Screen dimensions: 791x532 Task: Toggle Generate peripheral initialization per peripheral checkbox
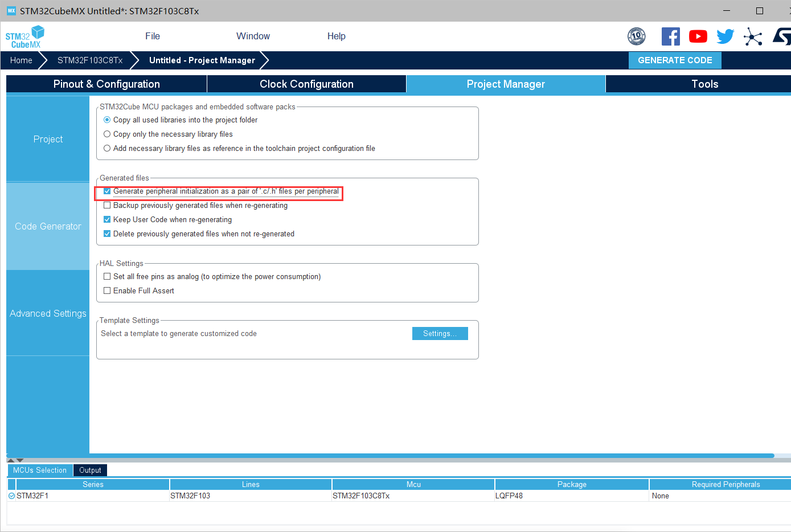tap(107, 191)
